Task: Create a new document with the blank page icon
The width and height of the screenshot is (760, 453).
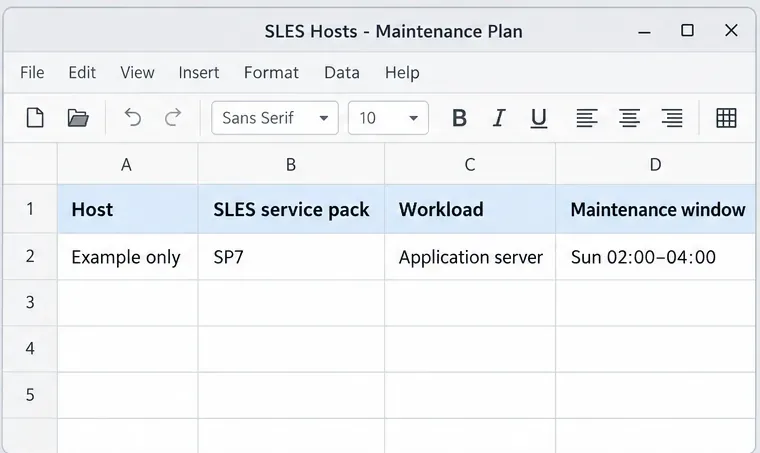Action: 35,118
